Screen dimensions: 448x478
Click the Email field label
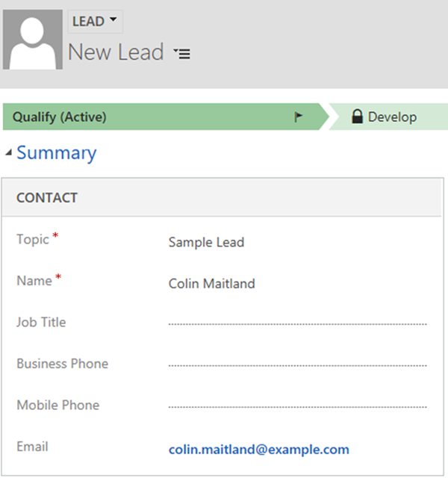tap(32, 447)
